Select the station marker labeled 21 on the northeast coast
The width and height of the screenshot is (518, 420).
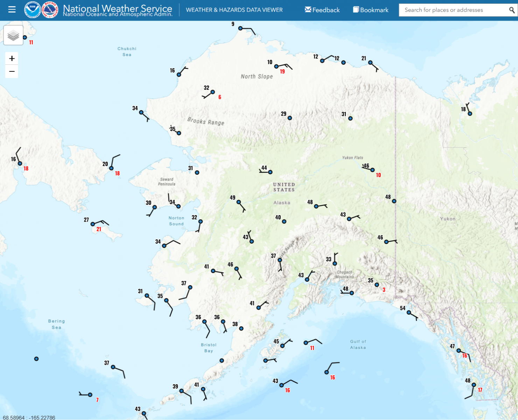(370, 63)
